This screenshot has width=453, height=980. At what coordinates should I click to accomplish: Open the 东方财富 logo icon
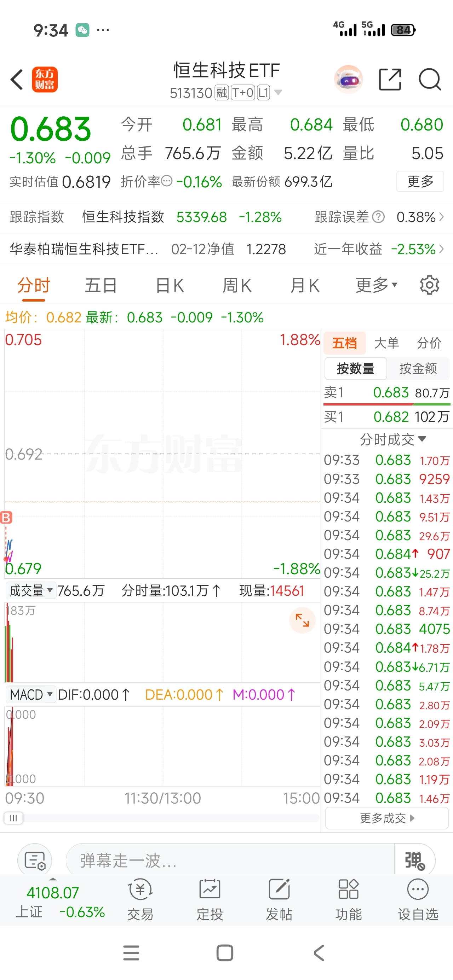click(45, 80)
